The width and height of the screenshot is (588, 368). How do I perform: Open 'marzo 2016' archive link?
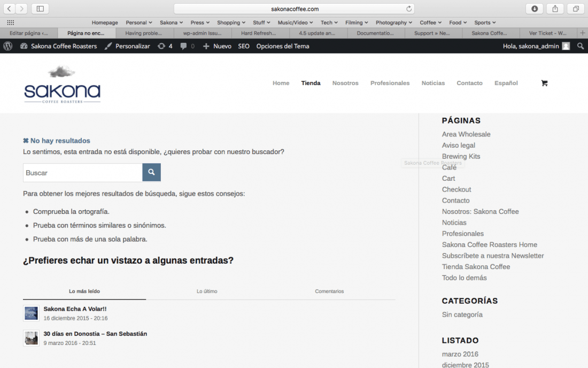tap(460, 354)
